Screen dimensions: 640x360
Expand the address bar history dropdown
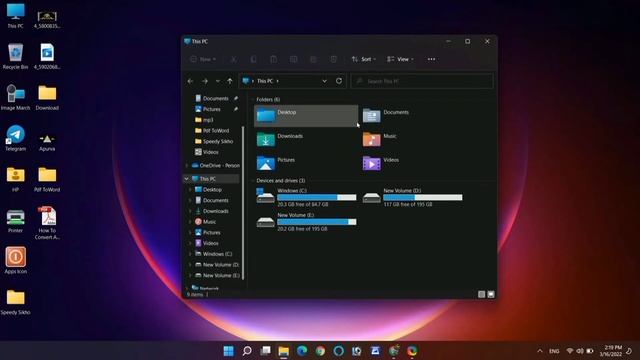point(324,81)
